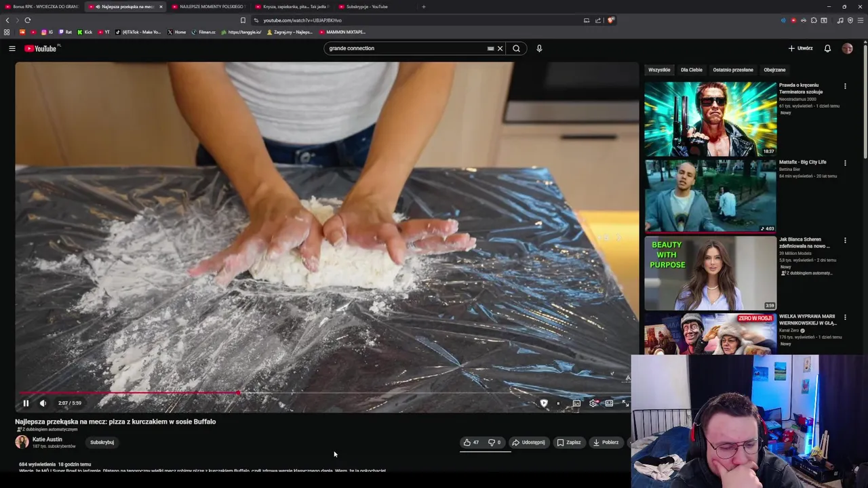This screenshot has height=488, width=868.
Task: Download video with Pobierz button
Action: (x=606, y=443)
